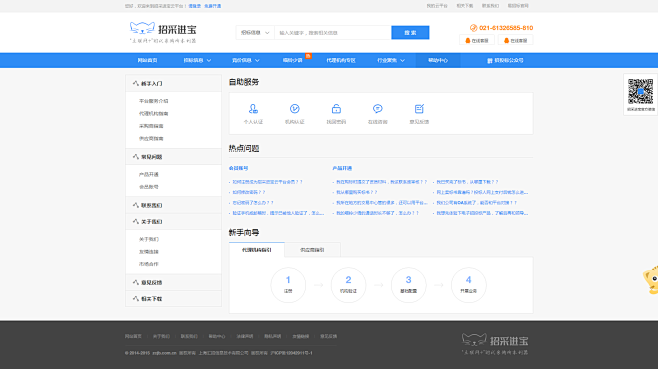Click 隐私声明 in the footer
This screenshot has width=658, height=369.
272,336
